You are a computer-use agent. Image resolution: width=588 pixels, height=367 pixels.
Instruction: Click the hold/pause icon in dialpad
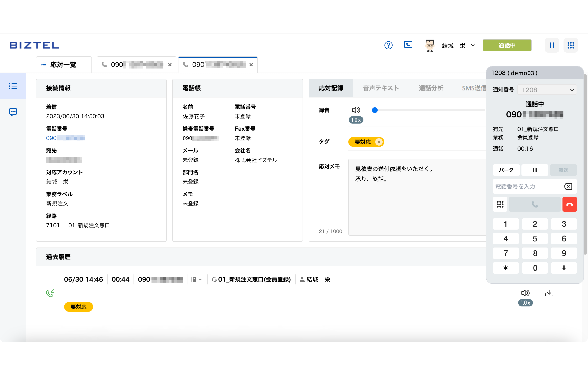pos(534,170)
